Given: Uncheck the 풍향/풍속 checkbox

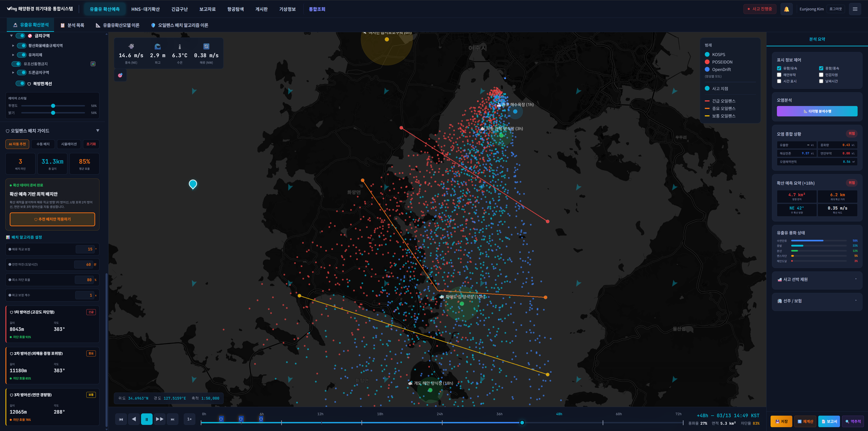Looking at the screenshot, I should click(x=821, y=68).
